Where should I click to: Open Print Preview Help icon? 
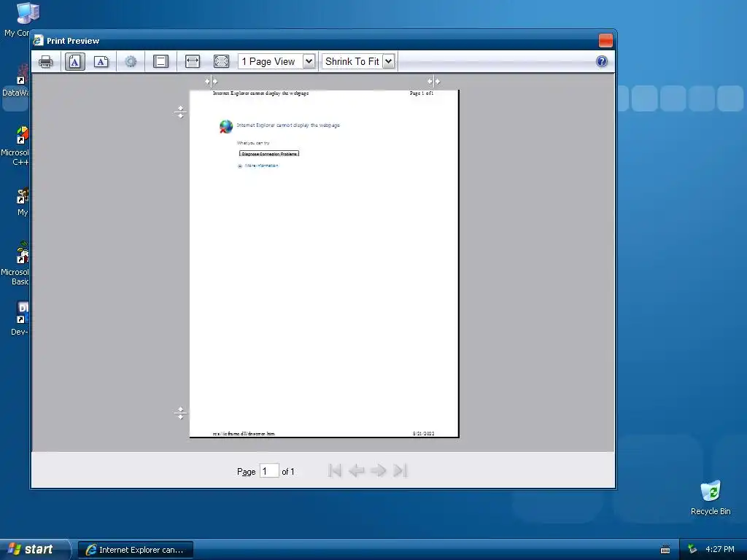coord(602,61)
